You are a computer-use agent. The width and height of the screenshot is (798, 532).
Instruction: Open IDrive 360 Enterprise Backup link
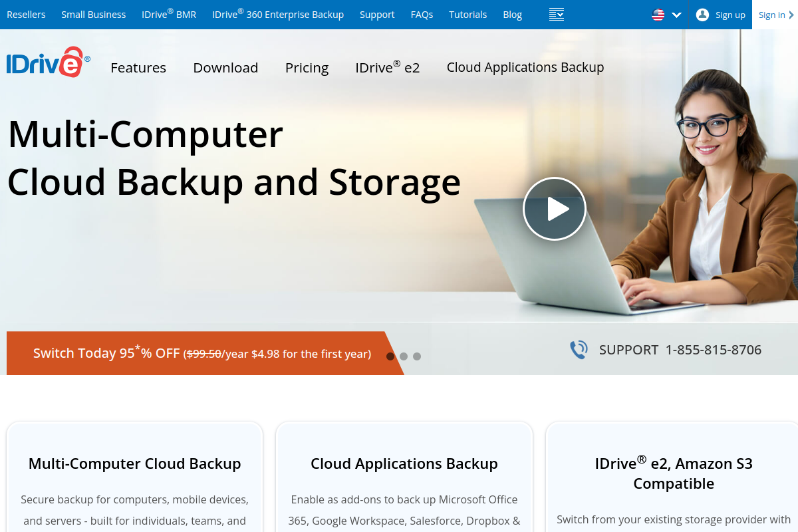pyautogui.click(x=278, y=14)
